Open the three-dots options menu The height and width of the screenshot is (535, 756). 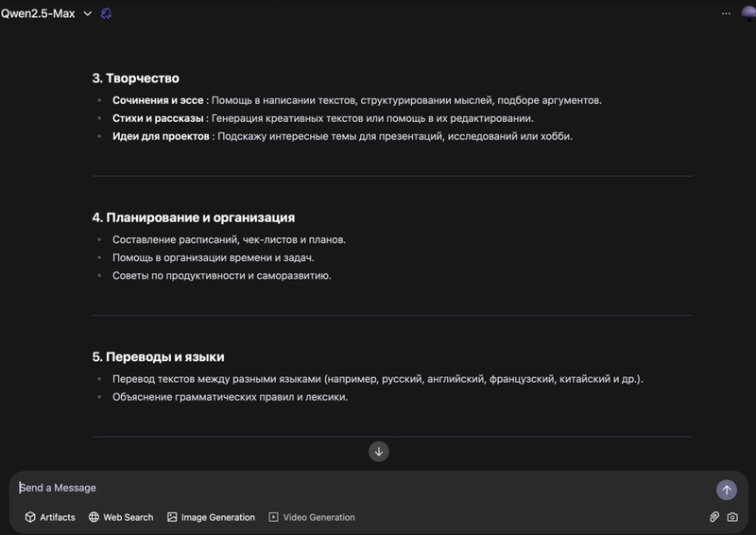point(726,13)
